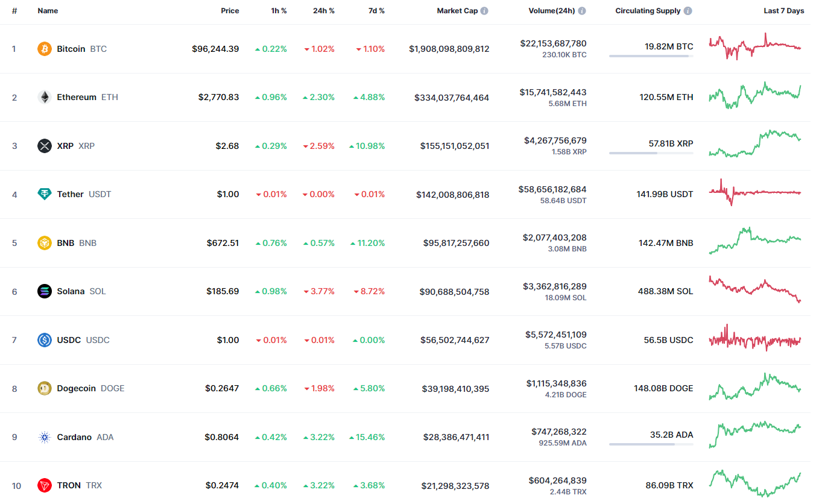Open the Market Cap info tooltip icon

(484, 11)
